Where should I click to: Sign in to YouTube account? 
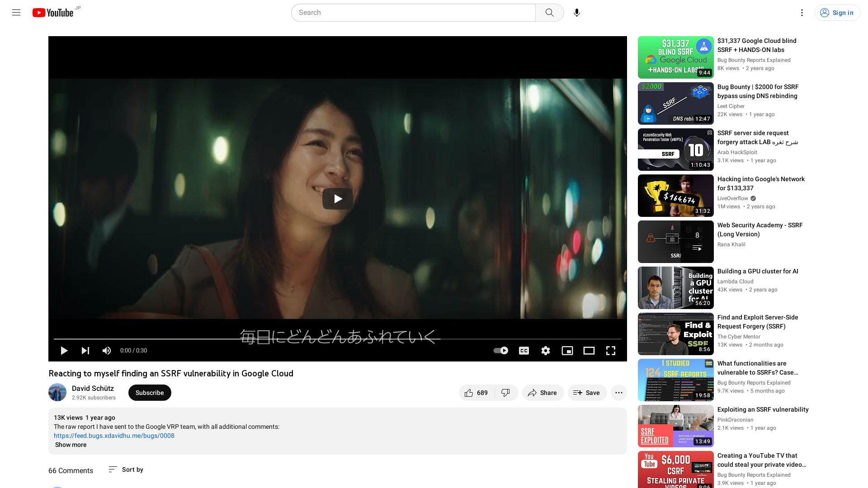[837, 13]
